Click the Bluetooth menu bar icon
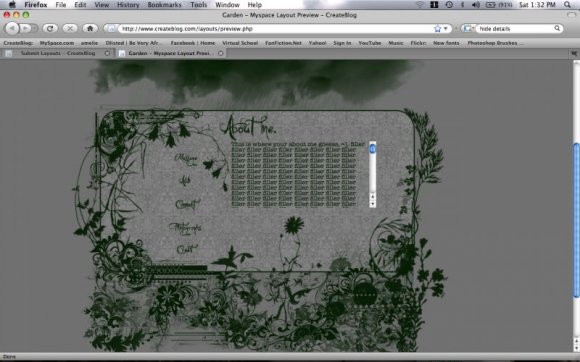 point(462,4)
